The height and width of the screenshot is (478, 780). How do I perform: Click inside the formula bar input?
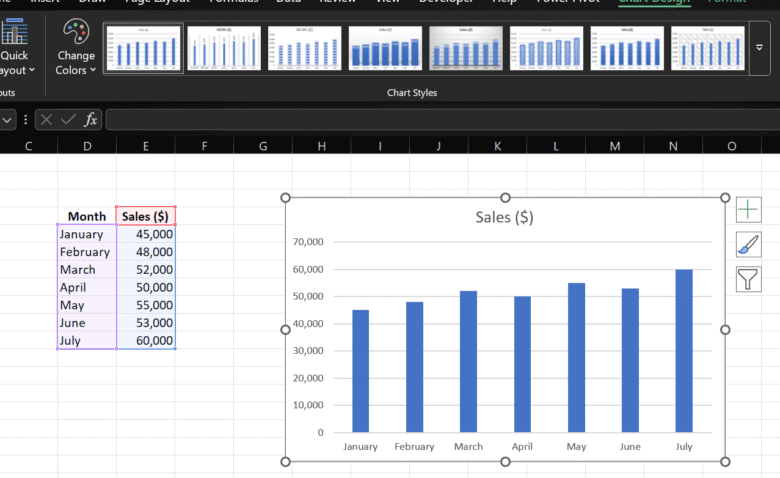[x=443, y=120]
